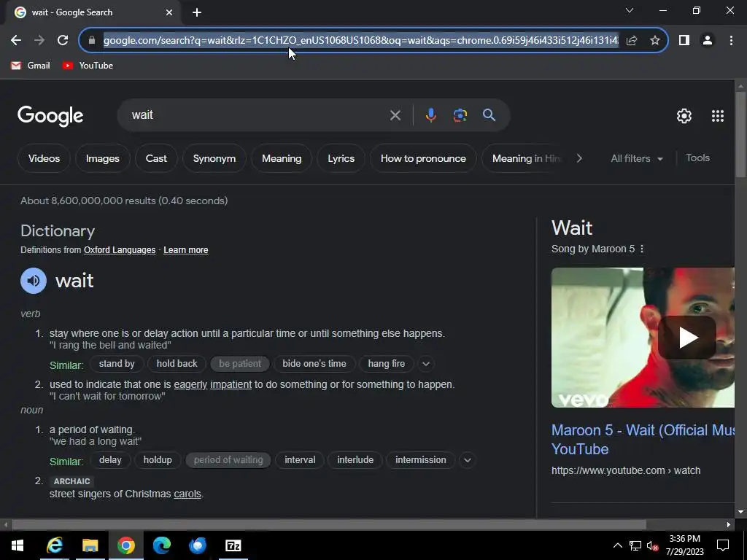Image resolution: width=747 pixels, height=560 pixels.
Task: Search tabs dropdown chevron in title bar
Action: [x=630, y=10]
